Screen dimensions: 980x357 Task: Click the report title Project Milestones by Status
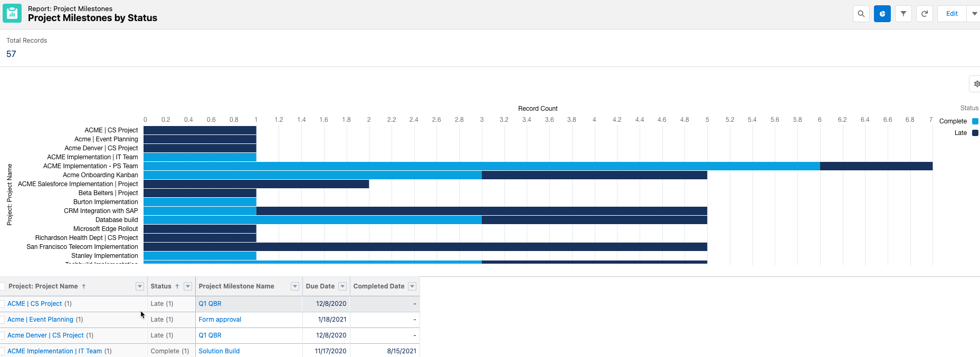point(92,18)
